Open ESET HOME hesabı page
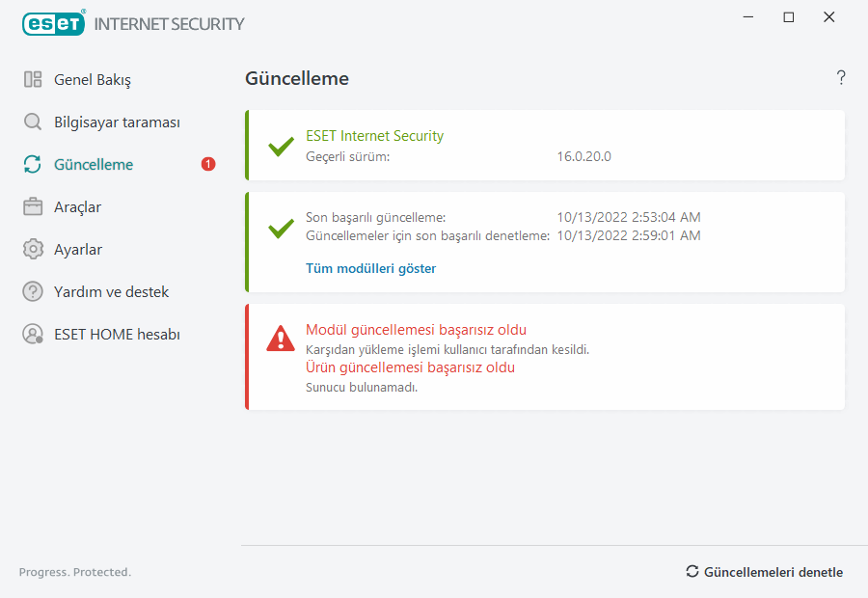 coord(117,335)
